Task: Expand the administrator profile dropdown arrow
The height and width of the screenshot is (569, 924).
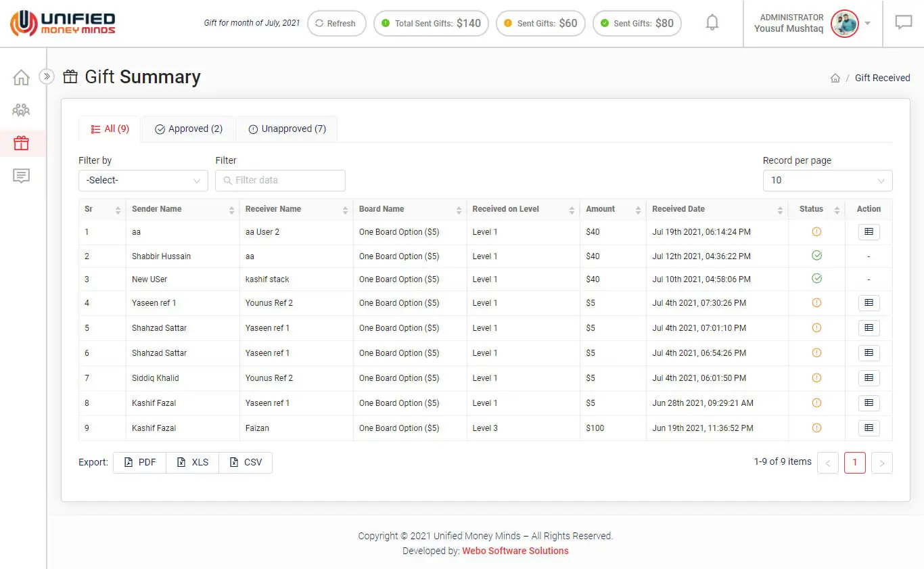Action: pos(868,24)
